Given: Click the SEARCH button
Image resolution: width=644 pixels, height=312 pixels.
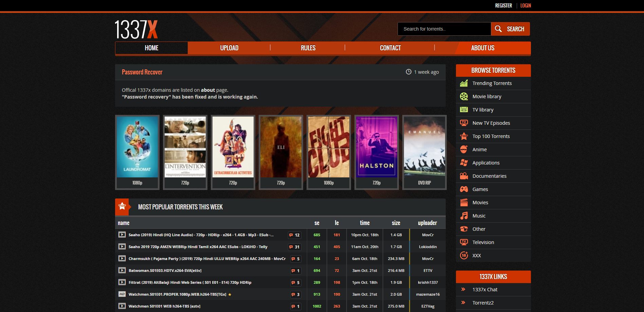Looking at the screenshot, I should pyautogui.click(x=510, y=29).
